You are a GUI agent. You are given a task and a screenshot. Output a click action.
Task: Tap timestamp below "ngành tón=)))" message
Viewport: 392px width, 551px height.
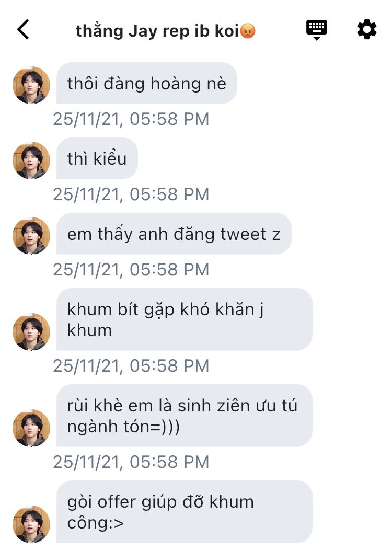coord(131,462)
